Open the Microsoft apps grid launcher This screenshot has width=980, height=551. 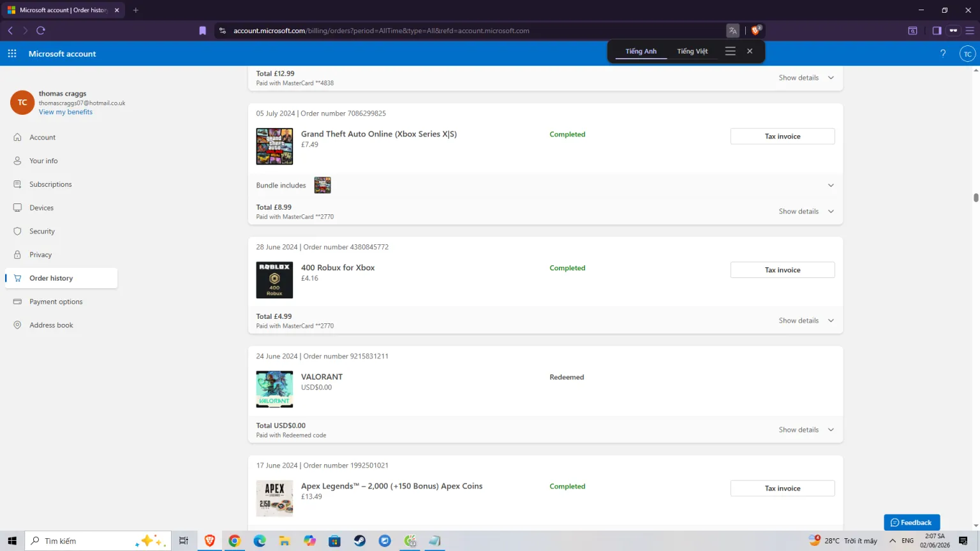tap(12, 54)
